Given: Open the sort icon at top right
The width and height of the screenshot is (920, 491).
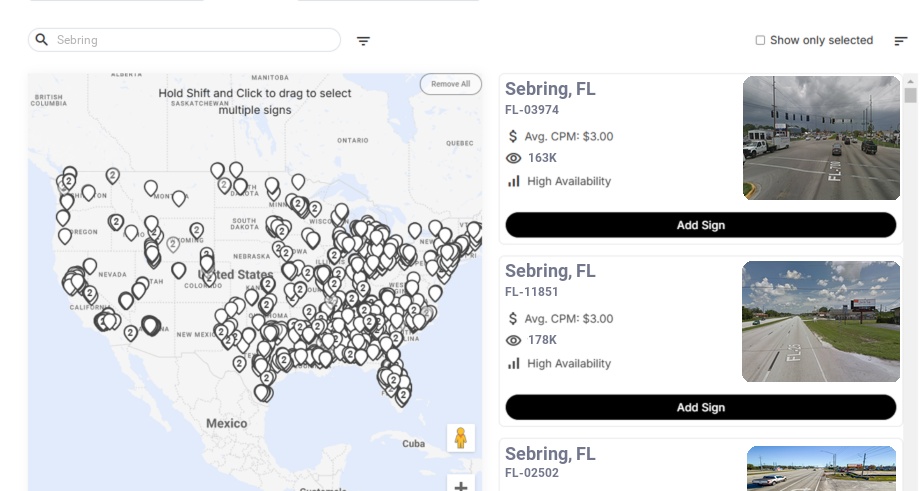Looking at the screenshot, I should coord(900,41).
